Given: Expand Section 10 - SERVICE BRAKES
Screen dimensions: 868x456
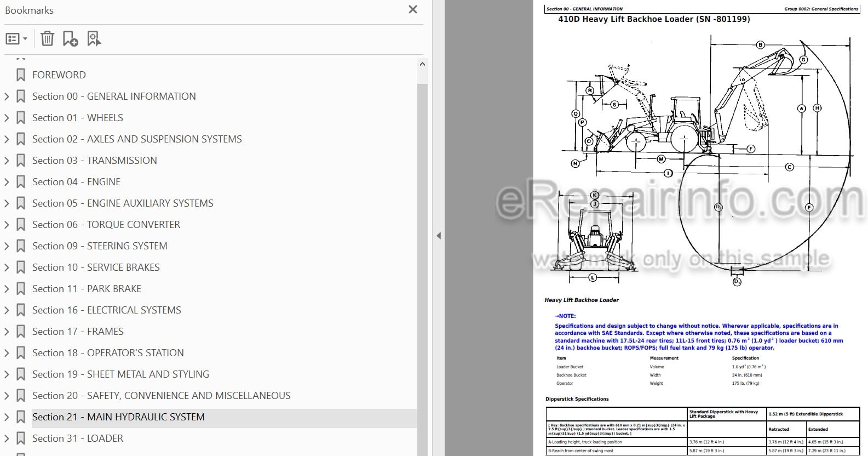Looking at the screenshot, I should coord(7,267).
